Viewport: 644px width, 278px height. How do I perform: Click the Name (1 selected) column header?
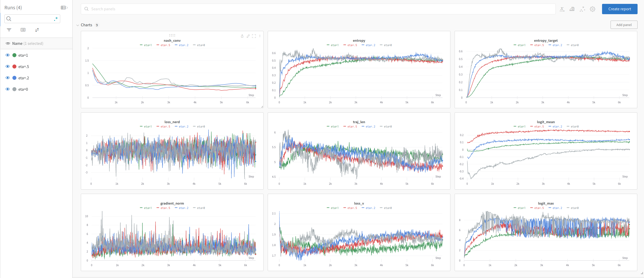(28, 44)
